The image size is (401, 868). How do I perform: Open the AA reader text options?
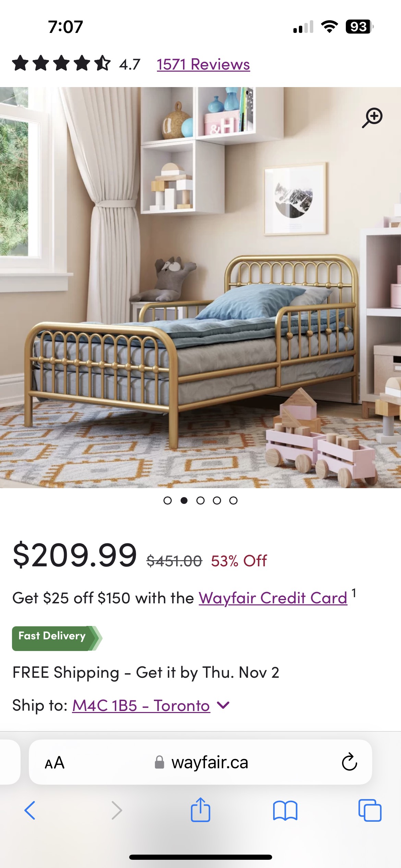pyautogui.click(x=54, y=763)
